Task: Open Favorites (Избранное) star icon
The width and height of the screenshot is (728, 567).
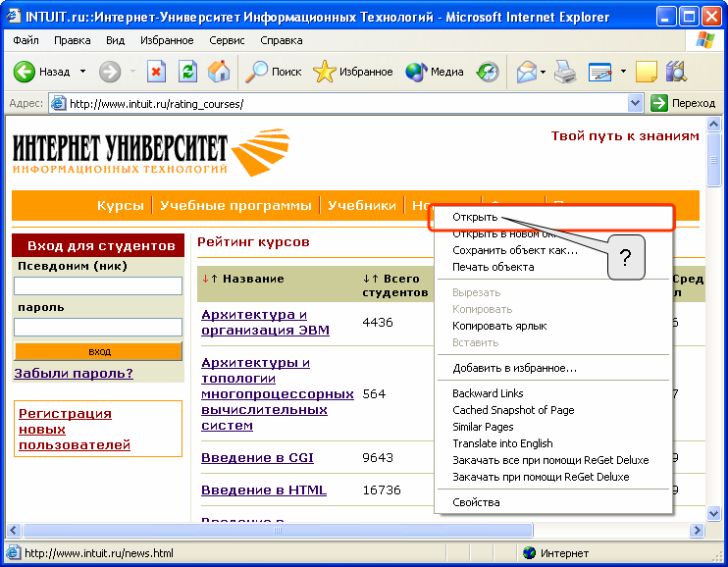Action: 324,72
